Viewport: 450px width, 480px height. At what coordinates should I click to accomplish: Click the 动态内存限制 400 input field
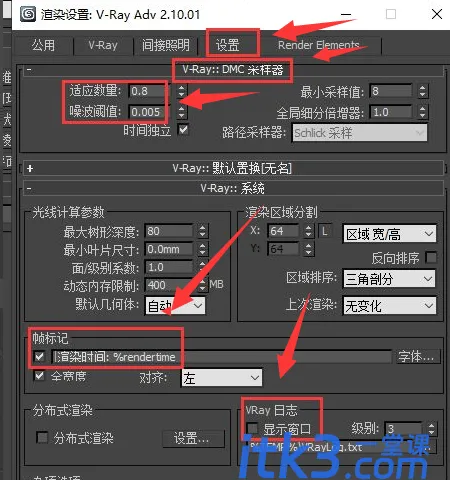click(x=169, y=285)
